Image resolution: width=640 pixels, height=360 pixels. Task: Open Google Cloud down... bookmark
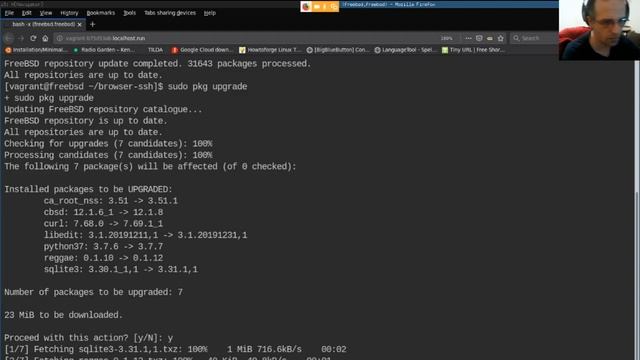tap(202, 50)
